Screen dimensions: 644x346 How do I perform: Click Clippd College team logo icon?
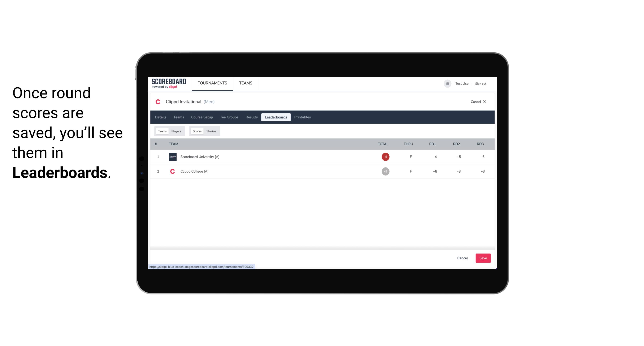tap(172, 171)
